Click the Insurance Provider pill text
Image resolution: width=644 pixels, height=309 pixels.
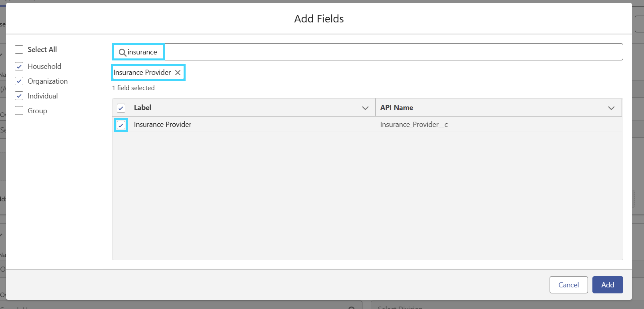pyautogui.click(x=142, y=72)
